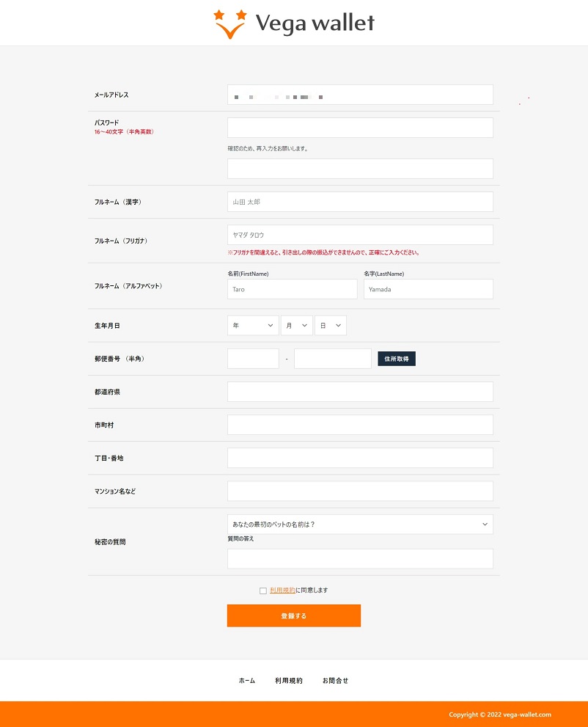The height and width of the screenshot is (727, 588).
Task: Focus the first パスワード input field
Action: (x=360, y=128)
